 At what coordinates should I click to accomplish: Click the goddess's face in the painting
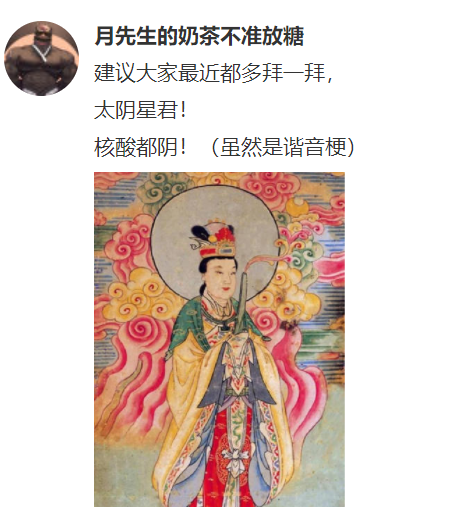(x=219, y=275)
